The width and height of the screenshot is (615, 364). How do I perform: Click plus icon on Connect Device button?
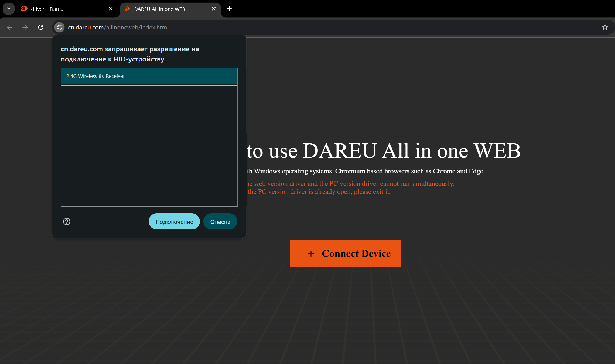[x=311, y=254]
